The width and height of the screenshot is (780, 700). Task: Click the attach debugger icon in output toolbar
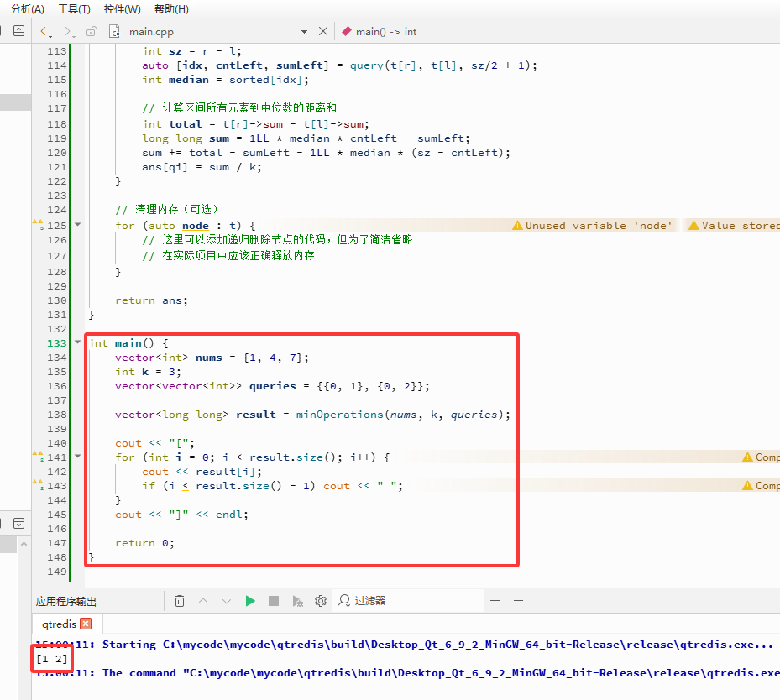pos(297,601)
